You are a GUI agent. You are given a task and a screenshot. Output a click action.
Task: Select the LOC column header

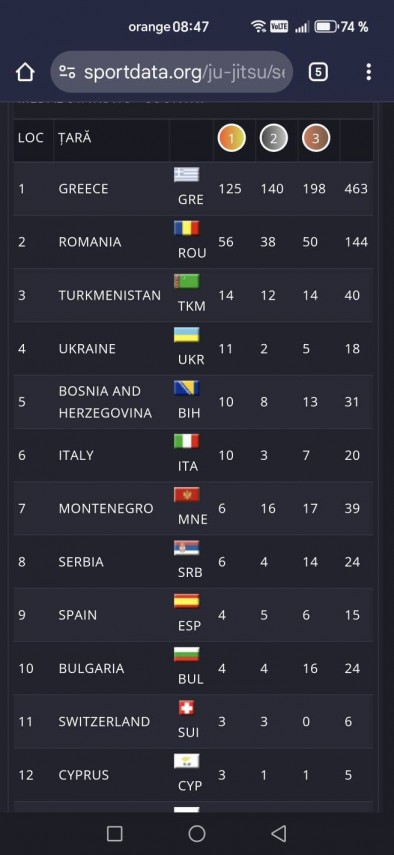[x=31, y=138]
